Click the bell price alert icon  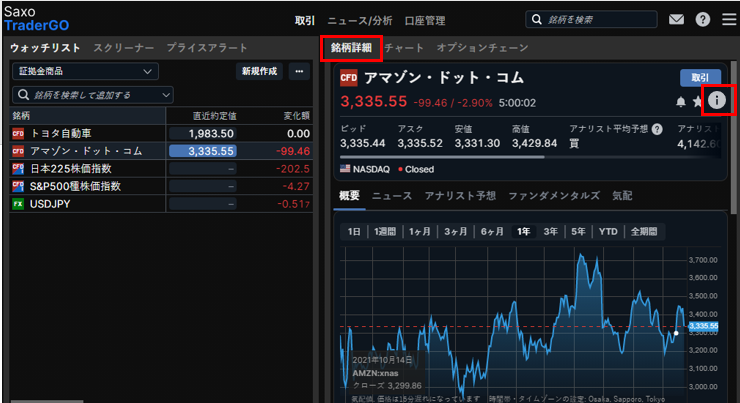[x=681, y=101]
